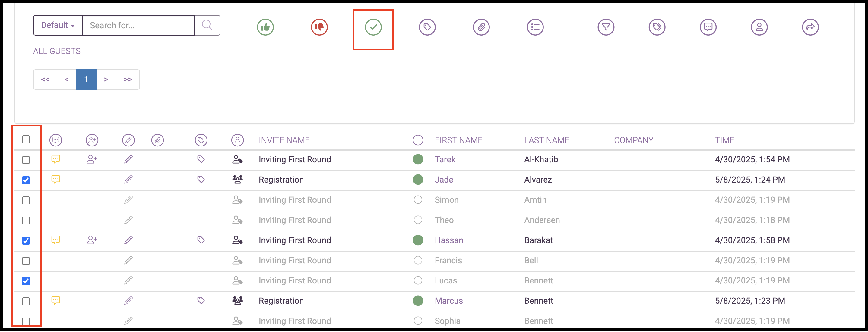Open Jade guest name link
Screen dimensions: 868x332
coord(444,180)
